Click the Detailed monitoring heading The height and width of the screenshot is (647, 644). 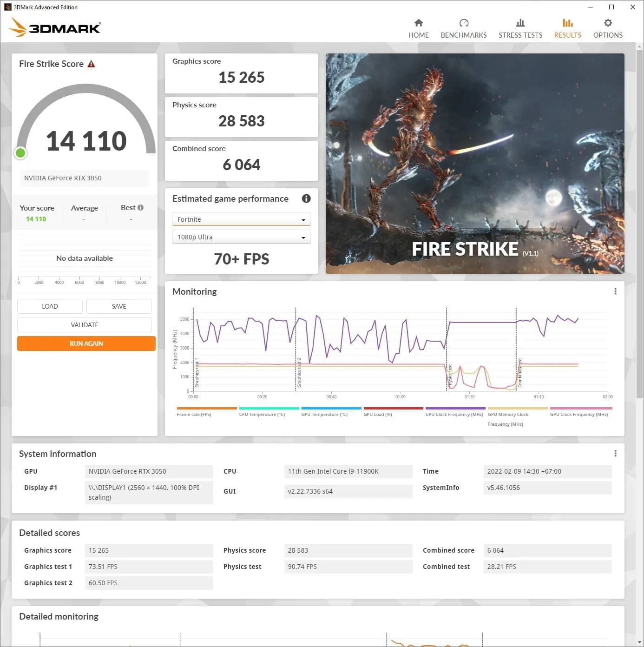pos(59,616)
